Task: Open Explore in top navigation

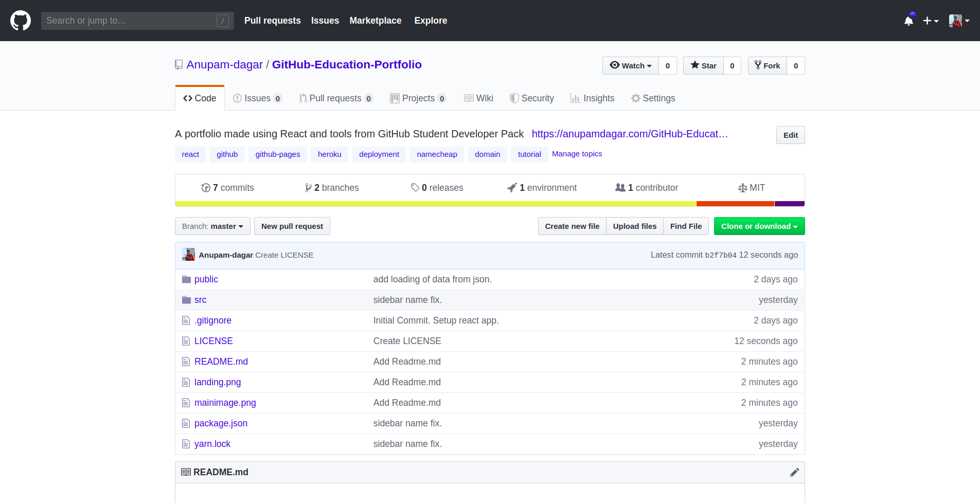Action: [431, 21]
